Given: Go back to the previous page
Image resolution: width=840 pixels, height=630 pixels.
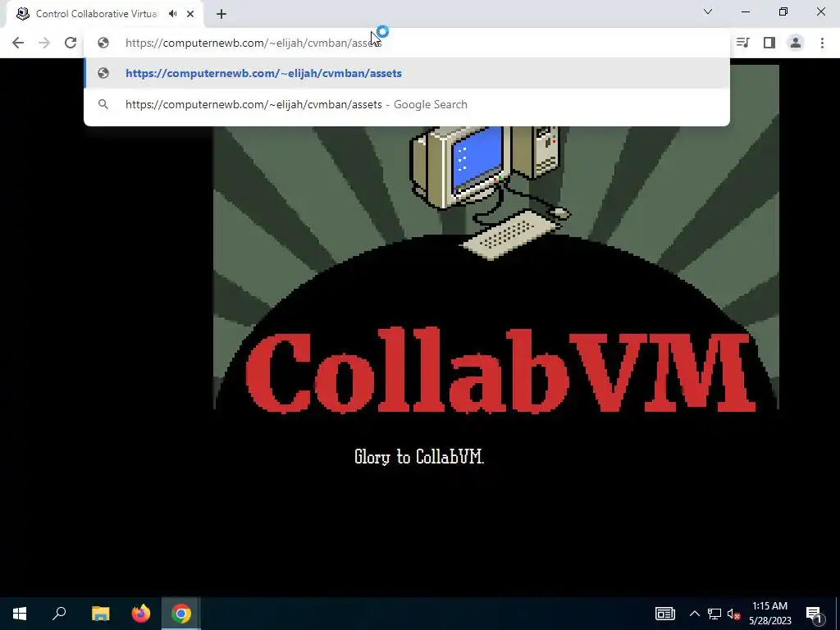Looking at the screenshot, I should click(x=18, y=43).
